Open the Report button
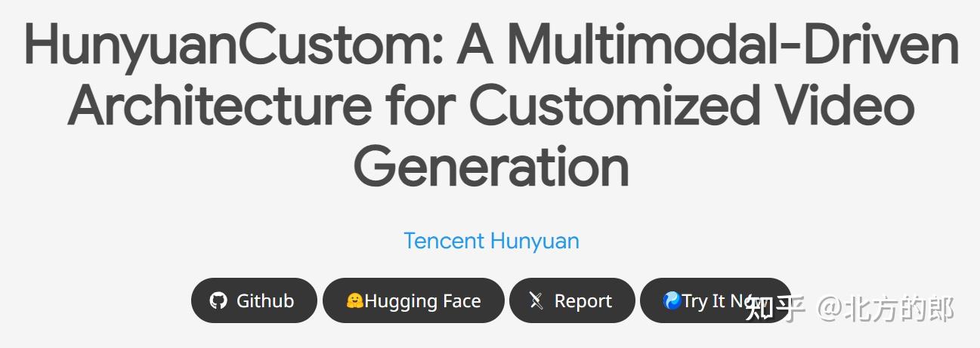This screenshot has height=348, width=980. click(572, 300)
